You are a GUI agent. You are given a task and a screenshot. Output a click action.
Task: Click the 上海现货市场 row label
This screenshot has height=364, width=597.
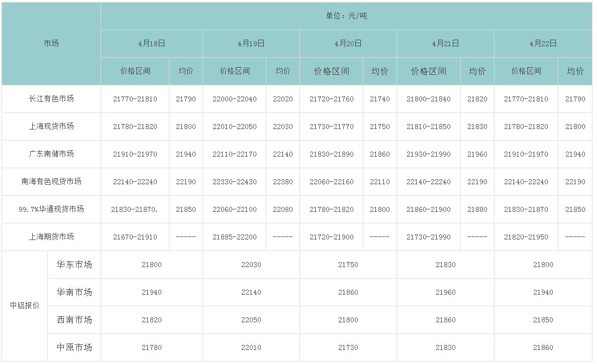click(51, 127)
